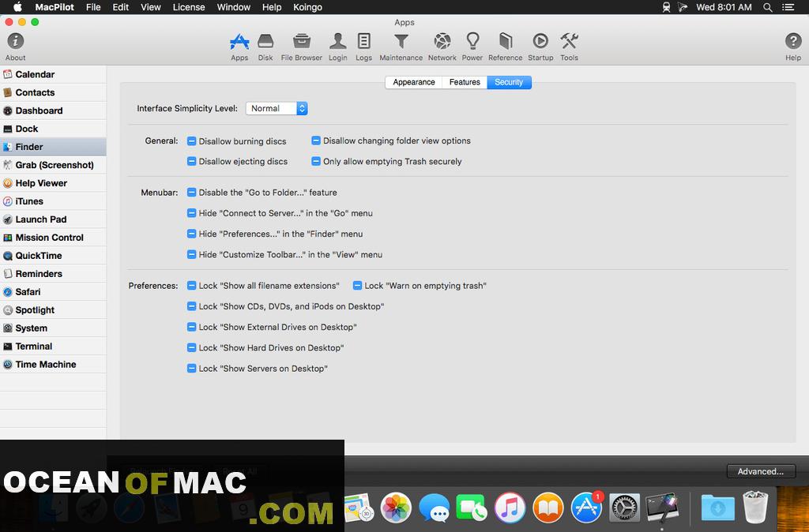Toggle Hide "Customize Toolbar..." checkbox
Viewport: 809px width, 532px height.
[191, 254]
